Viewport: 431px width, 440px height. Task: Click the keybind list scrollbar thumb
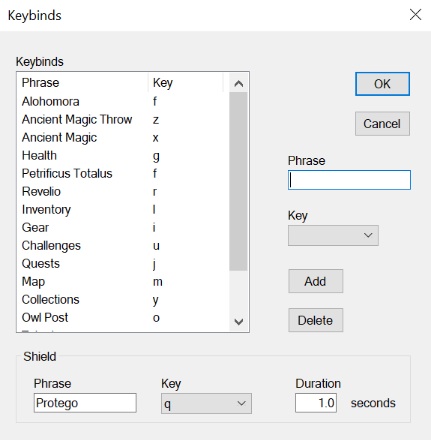coord(238,182)
